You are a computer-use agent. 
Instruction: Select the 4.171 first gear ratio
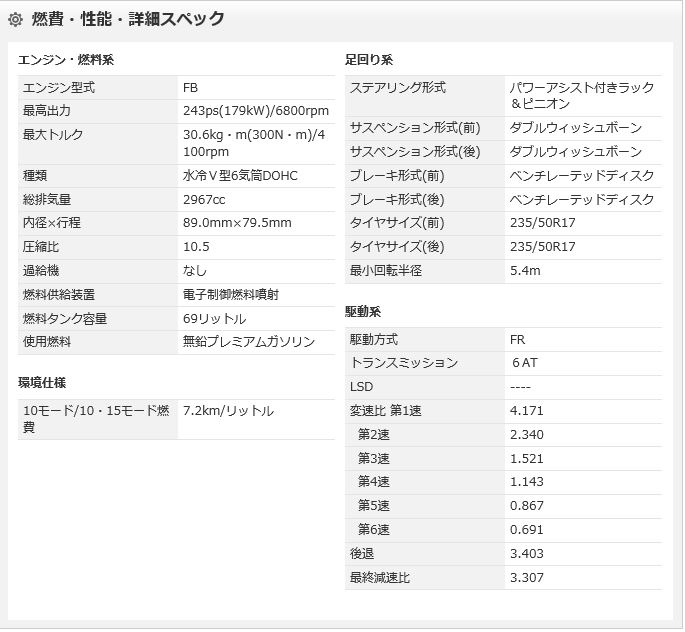[526, 411]
